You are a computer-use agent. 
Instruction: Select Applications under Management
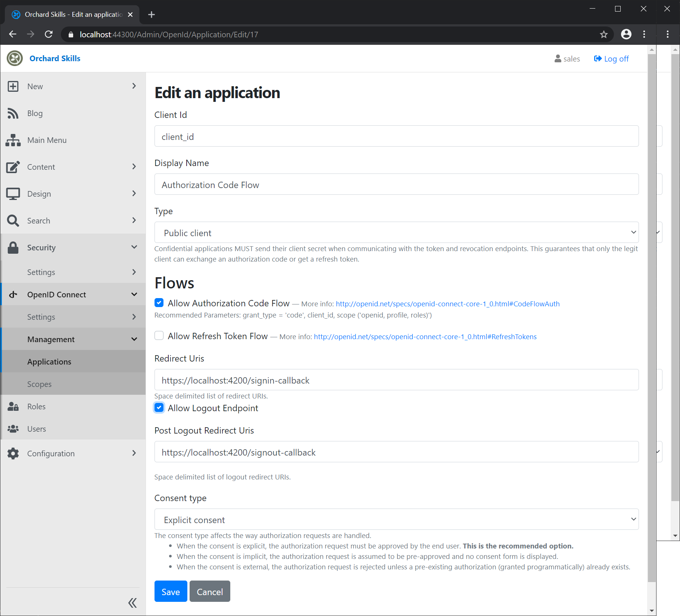click(x=49, y=361)
